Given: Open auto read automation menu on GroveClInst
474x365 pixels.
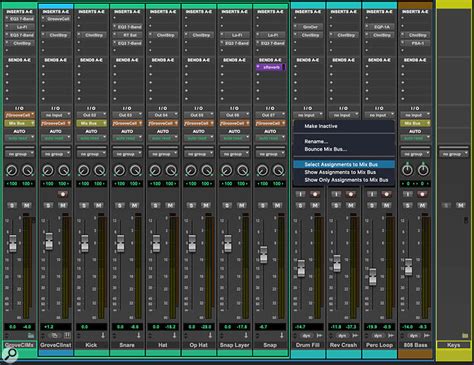Looking at the screenshot, I should [x=55, y=138].
